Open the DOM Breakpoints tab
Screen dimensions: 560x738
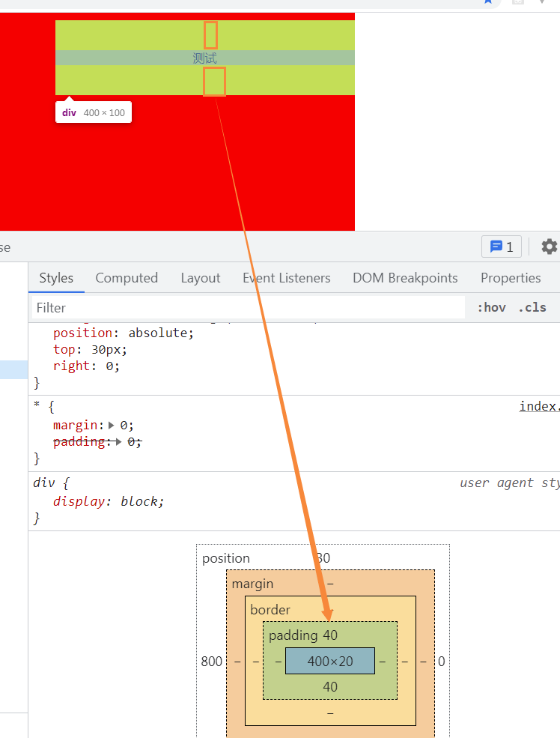click(x=405, y=278)
